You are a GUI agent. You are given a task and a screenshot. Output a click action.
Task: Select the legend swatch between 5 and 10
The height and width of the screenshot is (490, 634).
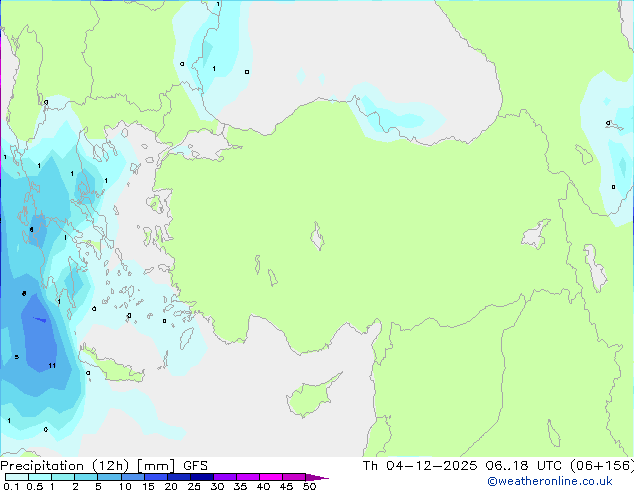pos(109,477)
